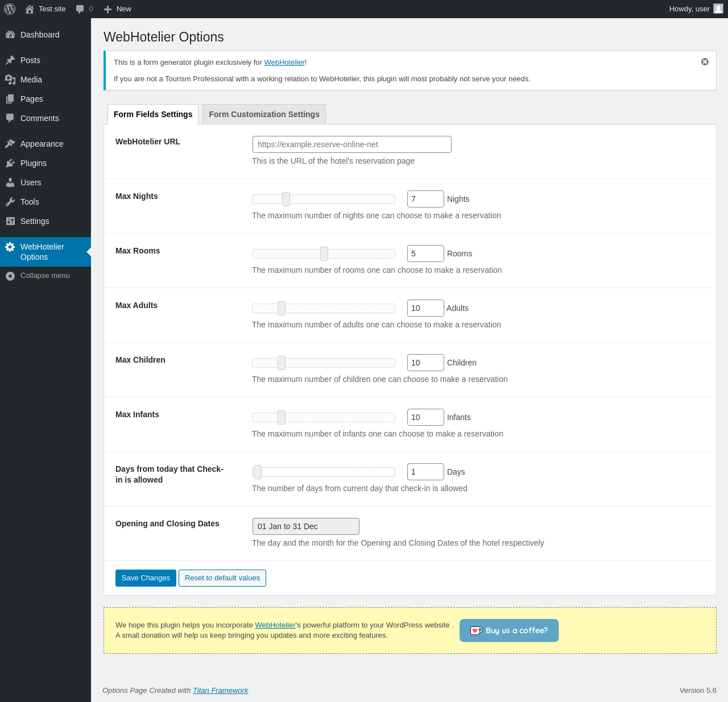Click the Collapse menu text
The height and width of the screenshot is (702, 728).
45,276
